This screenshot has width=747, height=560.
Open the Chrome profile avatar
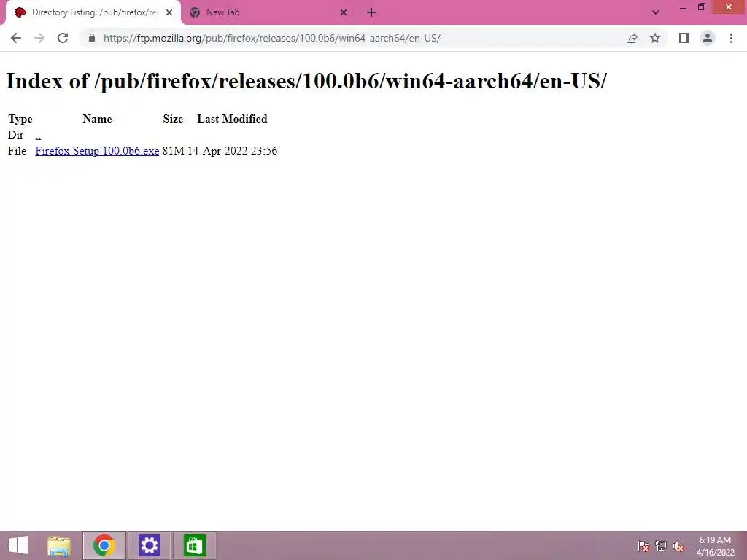point(708,38)
